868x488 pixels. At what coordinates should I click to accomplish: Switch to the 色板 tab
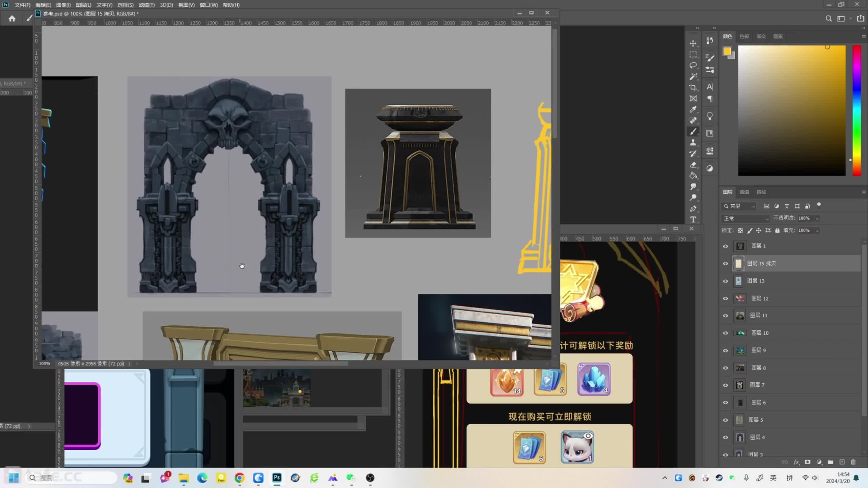(x=744, y=36)
